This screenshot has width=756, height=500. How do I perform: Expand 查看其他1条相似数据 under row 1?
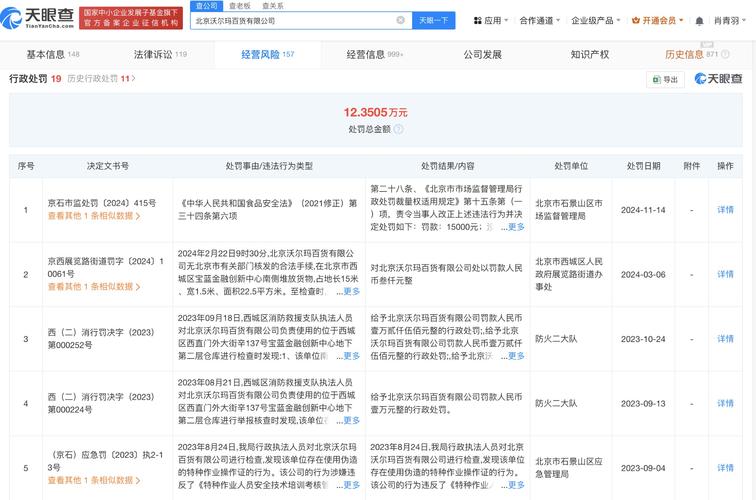tap(94, 216)
